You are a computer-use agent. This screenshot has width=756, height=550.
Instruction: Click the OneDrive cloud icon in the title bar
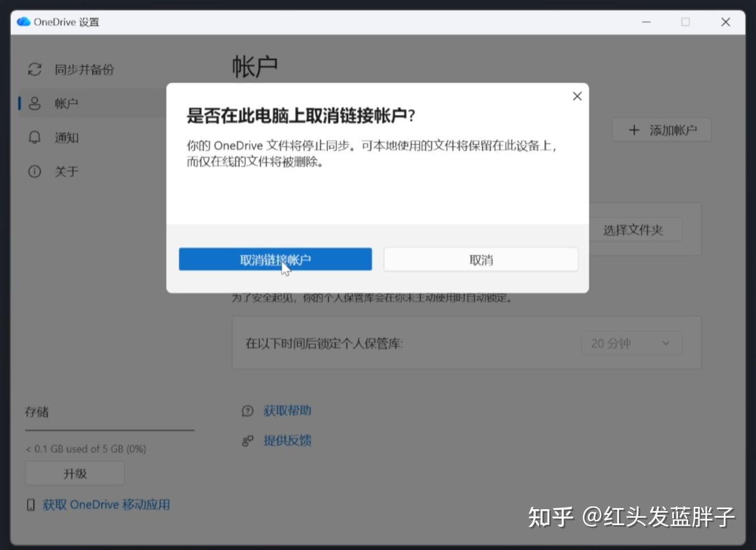(23, 22)
